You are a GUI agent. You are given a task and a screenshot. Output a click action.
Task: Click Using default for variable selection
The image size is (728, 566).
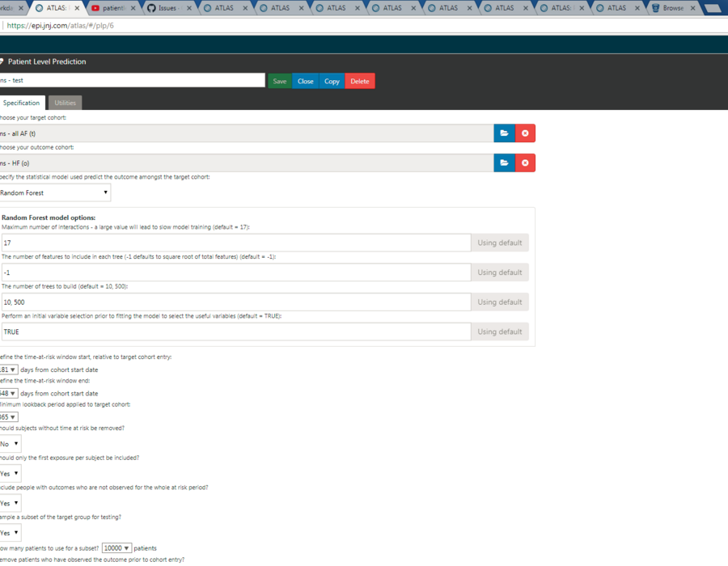tap(500, 332)
